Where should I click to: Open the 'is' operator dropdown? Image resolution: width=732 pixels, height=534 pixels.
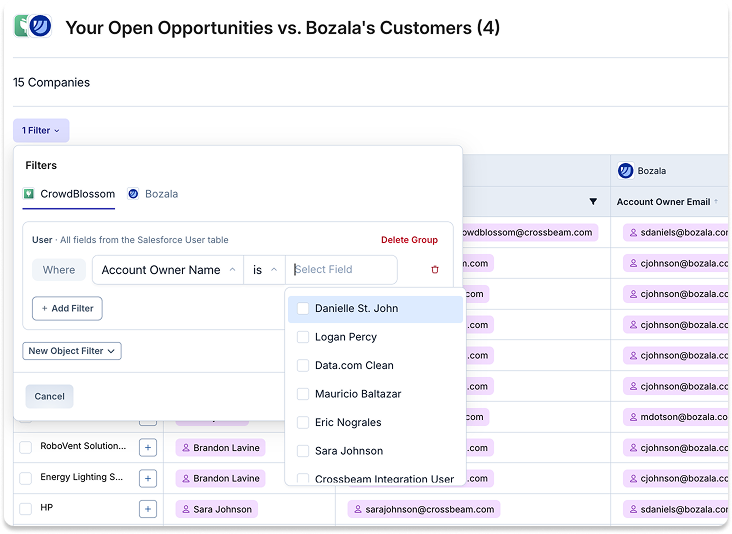[264, 270]
